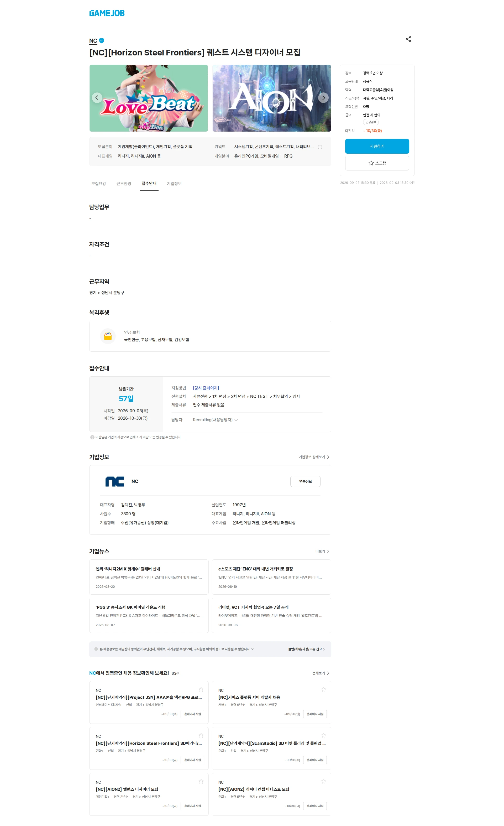Open the share icon
Viewport: 504px width, 826px height.
pos(408,39)
